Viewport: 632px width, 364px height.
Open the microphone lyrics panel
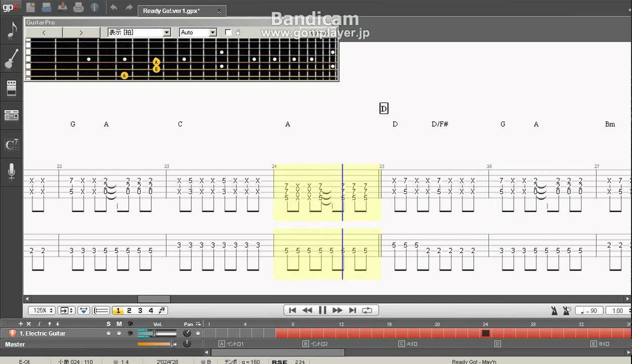coord(11,172)
